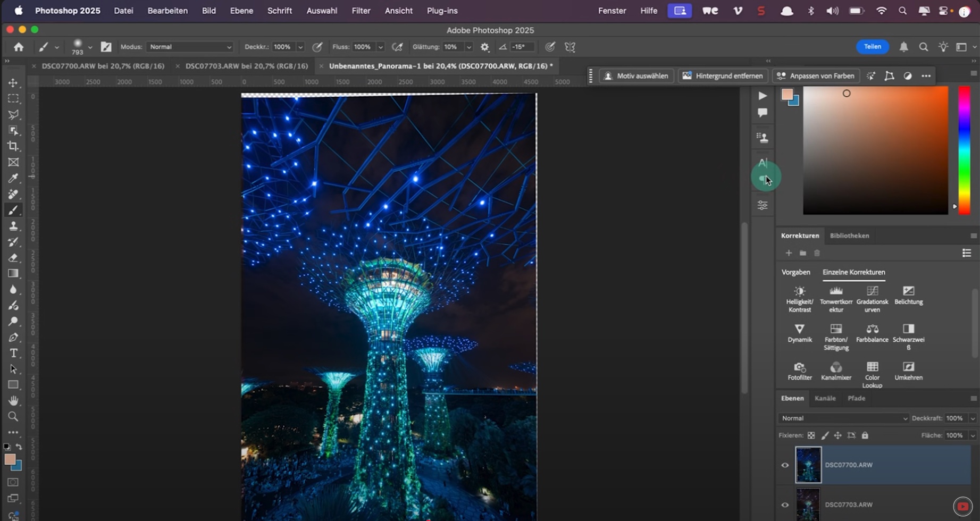The image size is (980, 521).
Task: Select the Rectangular Marquee tool
Action: [13, 99]
